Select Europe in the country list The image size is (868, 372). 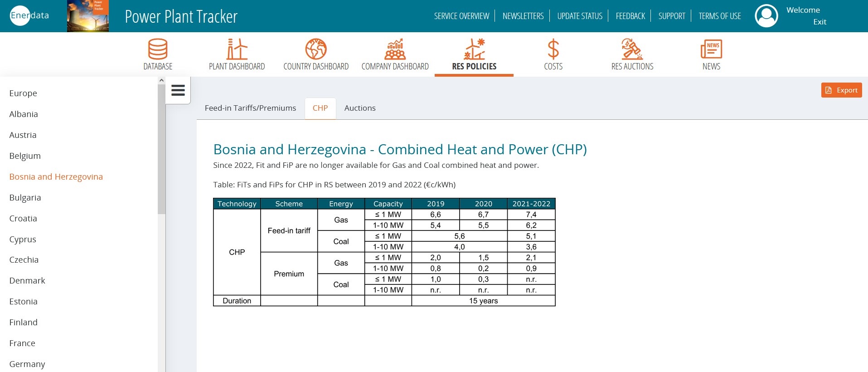[23, 93]
